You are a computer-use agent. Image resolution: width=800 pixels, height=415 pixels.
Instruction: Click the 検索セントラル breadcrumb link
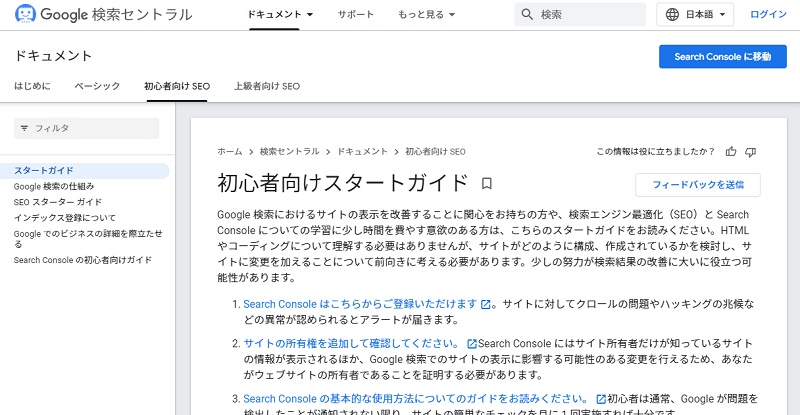pyautogui.click(x=289, y=152)
